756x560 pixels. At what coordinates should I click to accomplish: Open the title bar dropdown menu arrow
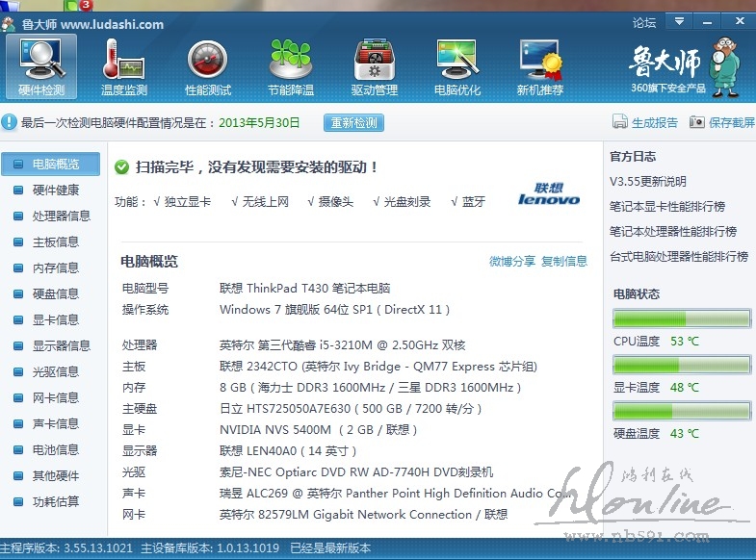(x=679, y=21)
